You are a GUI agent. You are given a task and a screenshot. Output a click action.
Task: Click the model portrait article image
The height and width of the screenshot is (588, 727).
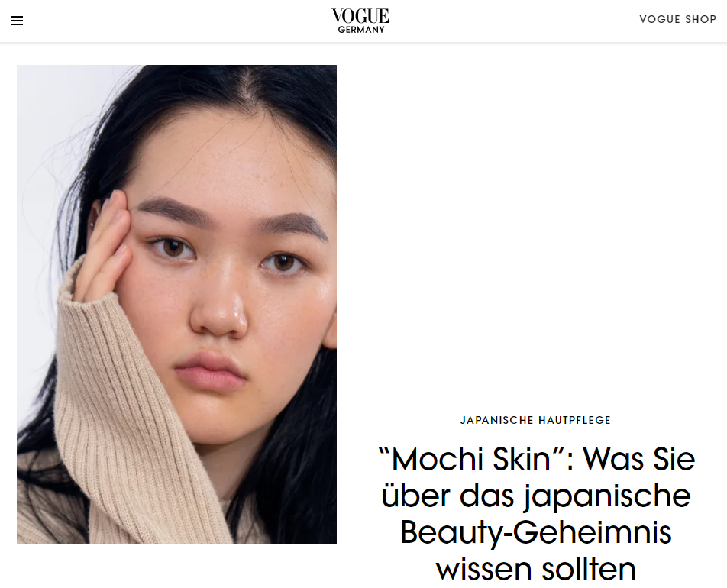[x=176, y=305]
